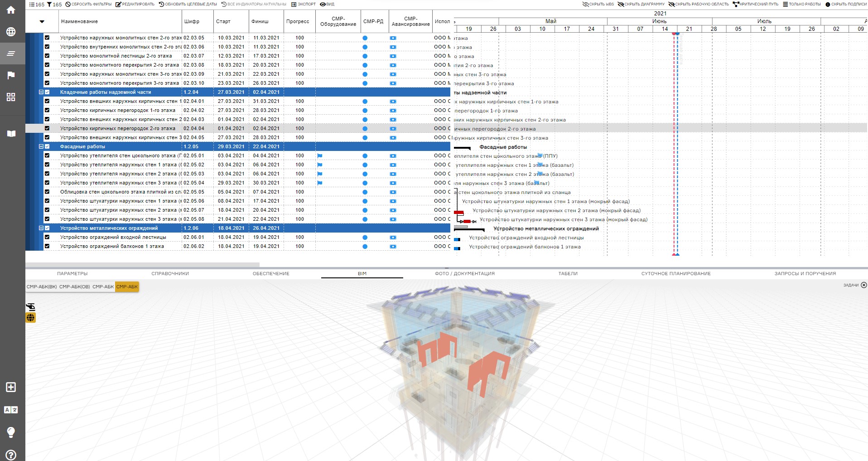Switch to the Табели tab
The image size is (868, 461).
(568, 274)
